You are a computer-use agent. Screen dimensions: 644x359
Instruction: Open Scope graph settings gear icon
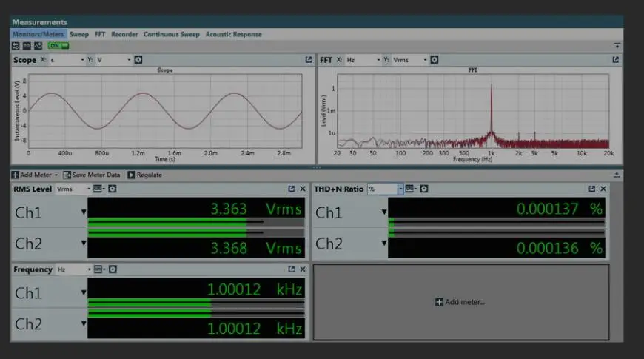[138, 60]
